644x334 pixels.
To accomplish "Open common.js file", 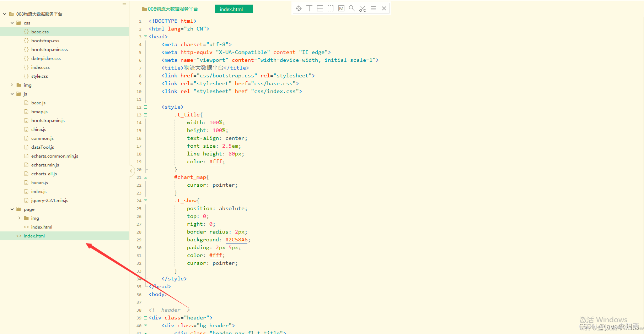I will [x=42, y=138].
